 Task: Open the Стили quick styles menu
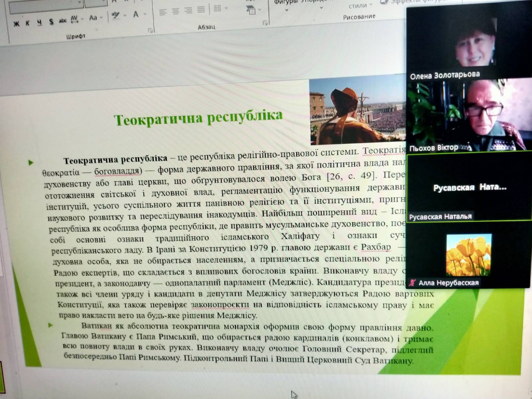coord(358,6)
